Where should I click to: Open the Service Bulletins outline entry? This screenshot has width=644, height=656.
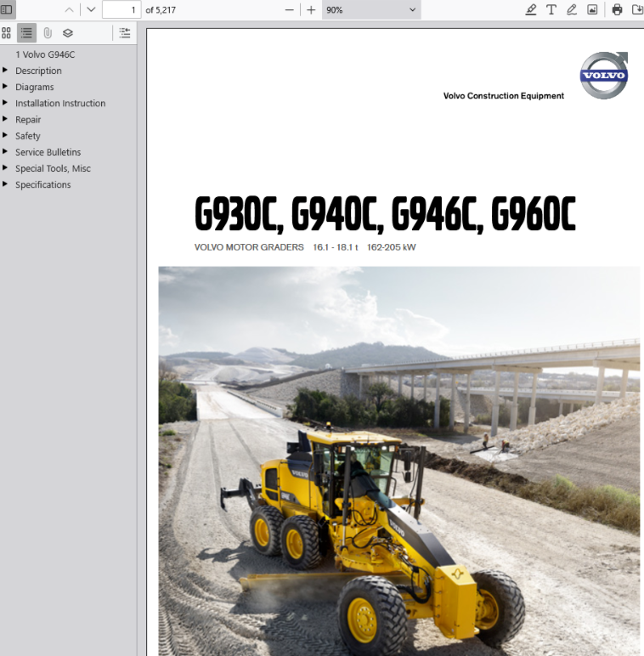[x=48, y=152]
